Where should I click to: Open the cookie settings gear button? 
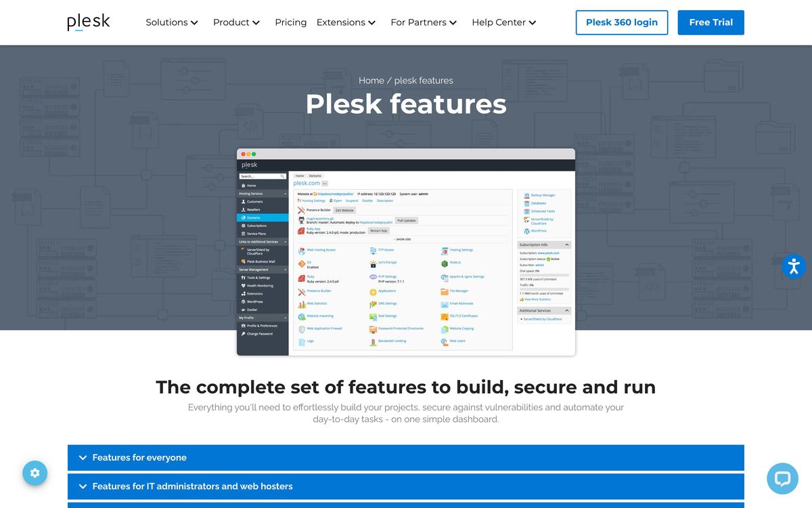tap(35, 473)
